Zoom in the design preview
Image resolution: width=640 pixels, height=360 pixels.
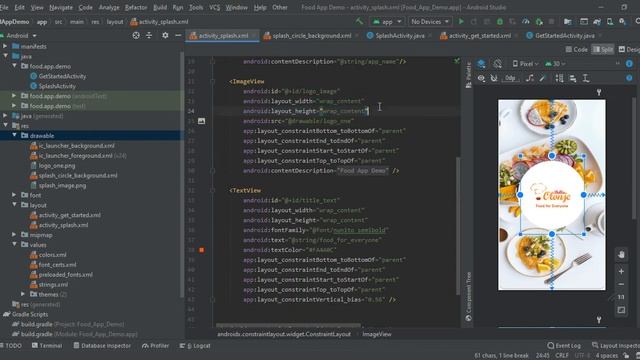621,271
